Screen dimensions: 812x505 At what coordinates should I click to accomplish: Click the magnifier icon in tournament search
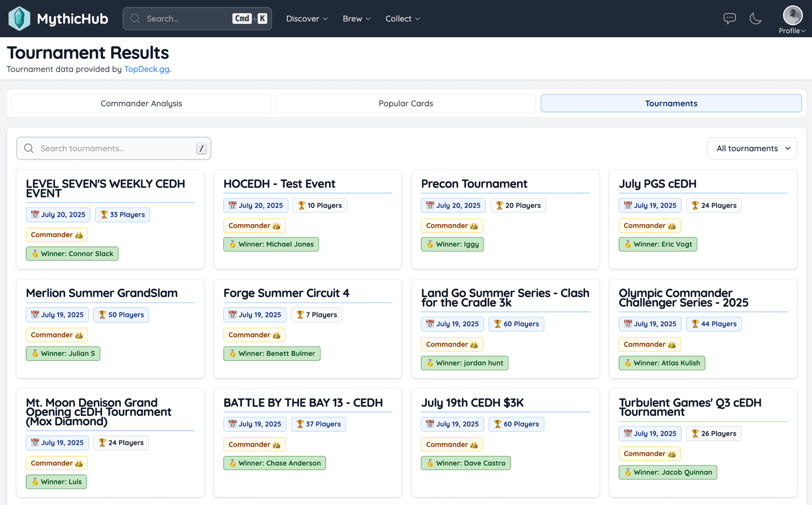click(x=29, y=148)
